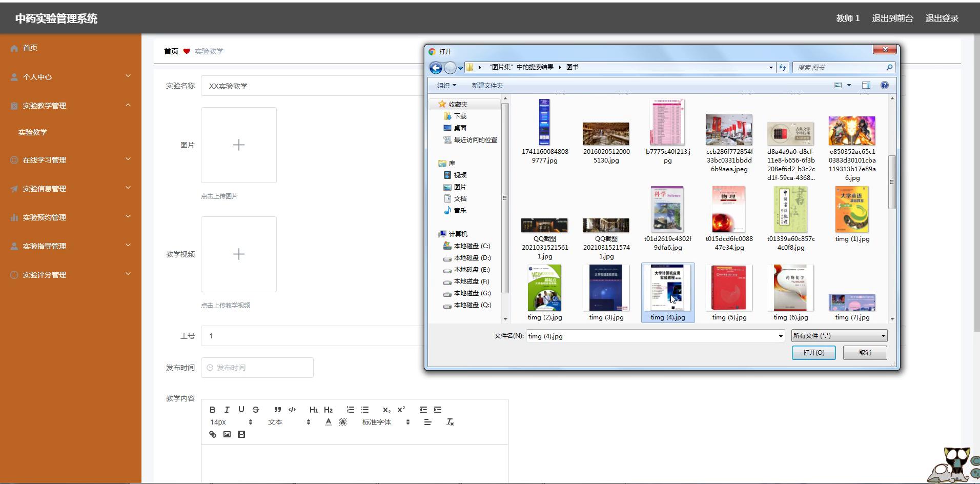This screenshot has width=980, height=484.
Task: Open the file type filter dropdown
Action: [839, 336]
